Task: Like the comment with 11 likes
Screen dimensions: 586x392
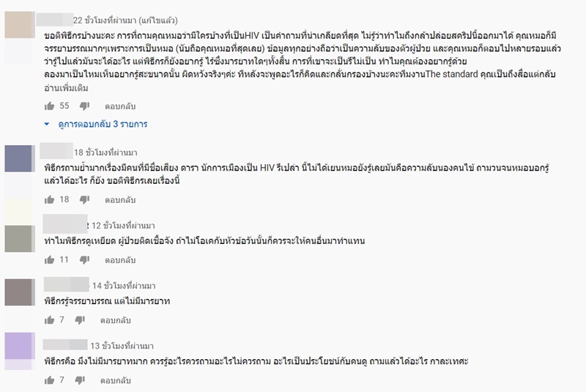Action: (49, 259)
